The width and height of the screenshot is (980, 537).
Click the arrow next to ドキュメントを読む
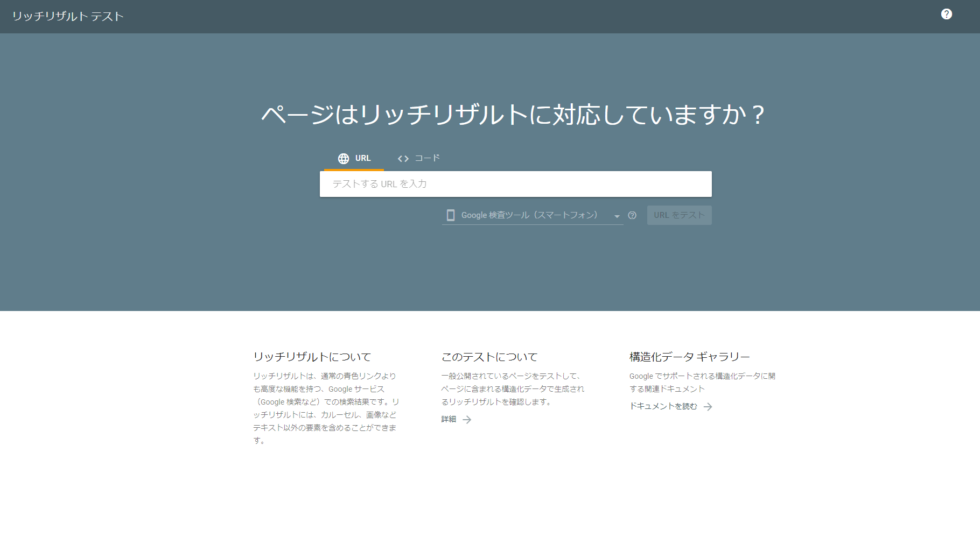708,407
